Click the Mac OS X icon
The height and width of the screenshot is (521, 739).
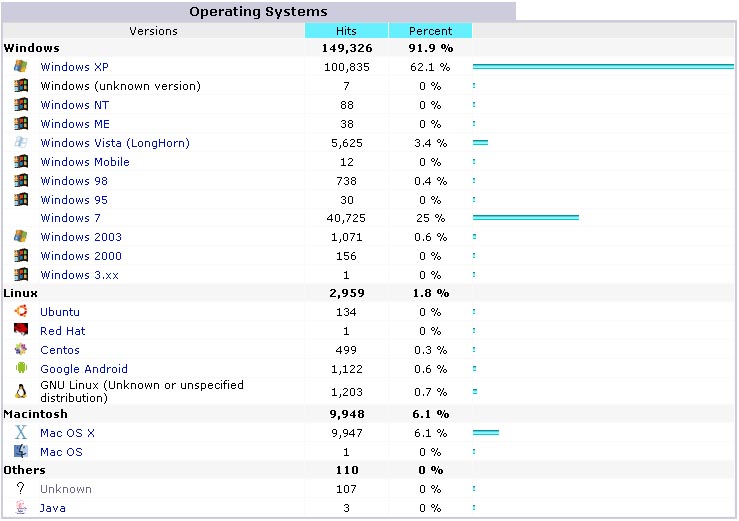pyautogui.click(x=21, y=432)
